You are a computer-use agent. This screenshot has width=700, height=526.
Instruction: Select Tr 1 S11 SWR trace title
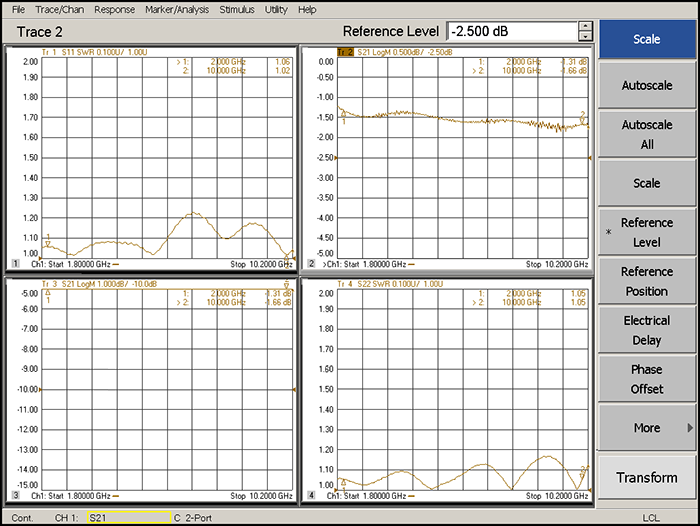[x=94, y=52]
